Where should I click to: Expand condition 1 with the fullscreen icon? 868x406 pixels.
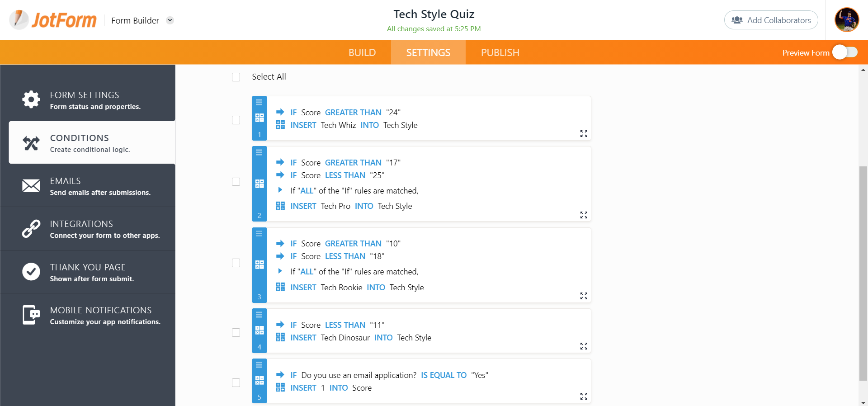coord(584,134)
